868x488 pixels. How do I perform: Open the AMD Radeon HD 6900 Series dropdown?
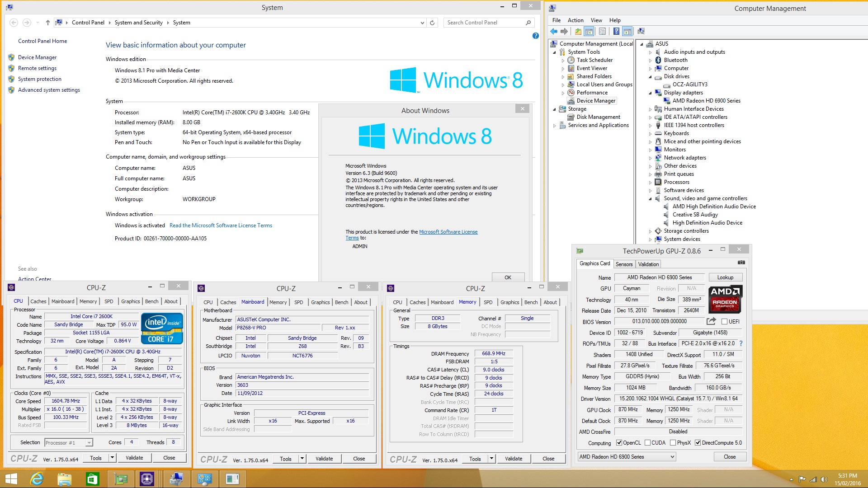click(672, 457)
